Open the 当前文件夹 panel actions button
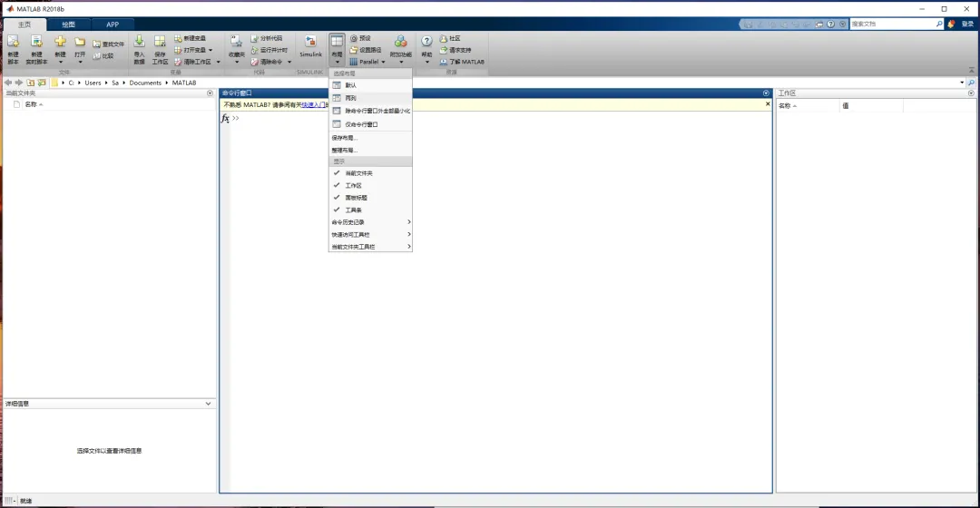 210,93
